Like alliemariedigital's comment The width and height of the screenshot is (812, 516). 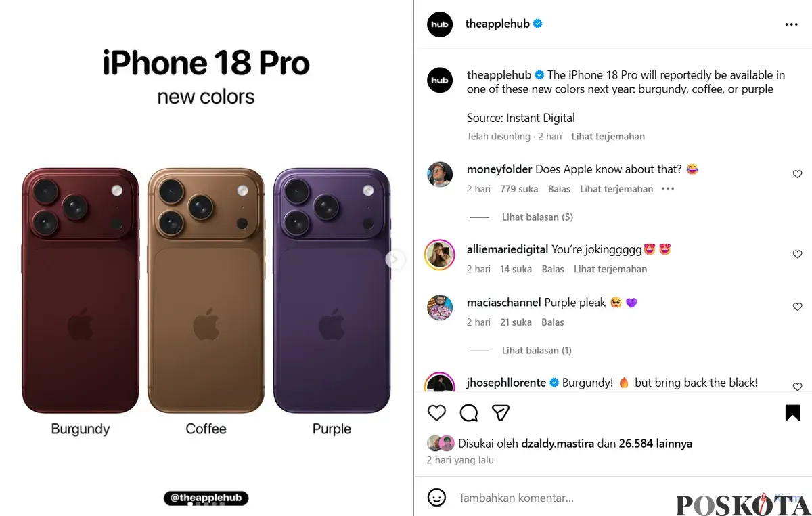(797, 254)
